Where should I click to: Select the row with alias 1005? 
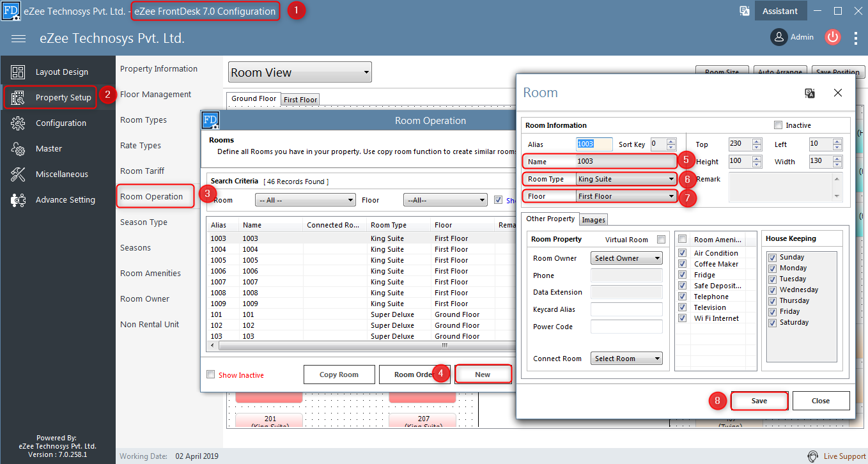[361, 260]
